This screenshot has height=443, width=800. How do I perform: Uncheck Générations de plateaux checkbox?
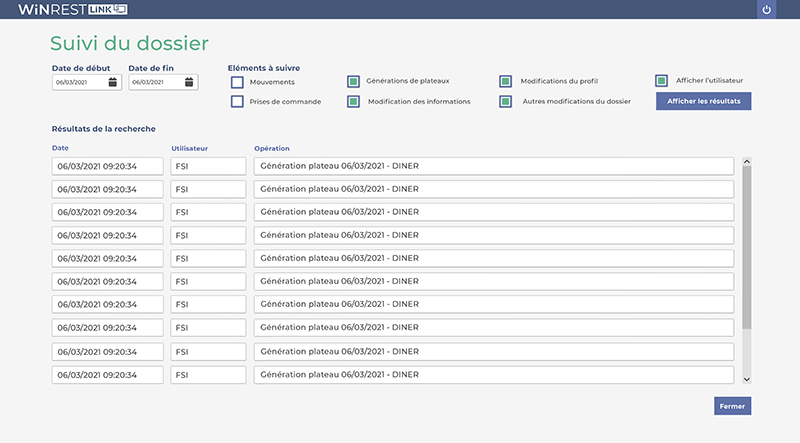(353, 81)
